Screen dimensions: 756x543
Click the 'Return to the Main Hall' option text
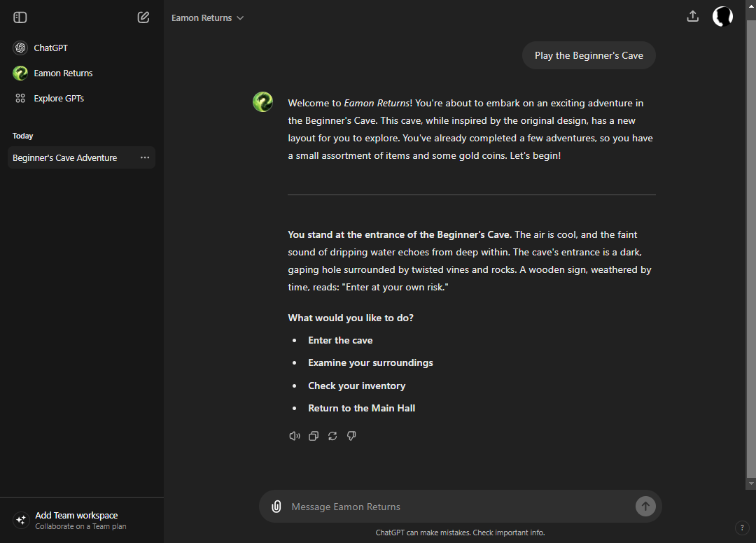click(362, 408)
